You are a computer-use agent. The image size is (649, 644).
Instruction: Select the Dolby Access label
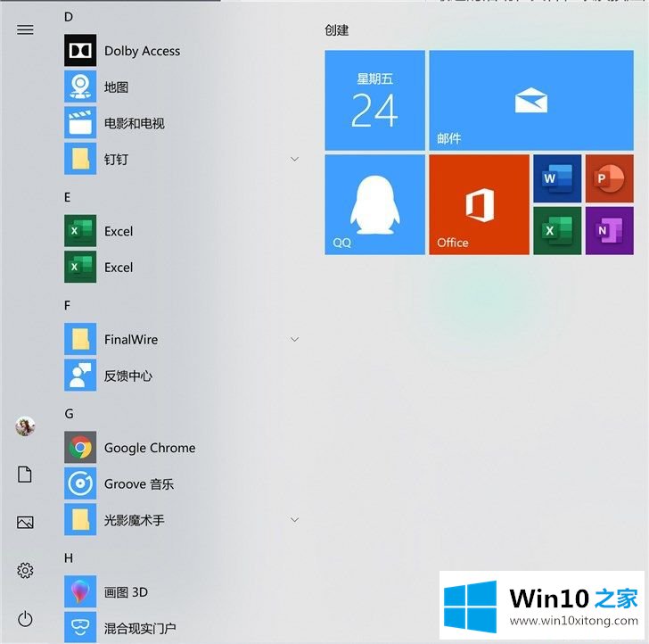click(x=142, y=51)
